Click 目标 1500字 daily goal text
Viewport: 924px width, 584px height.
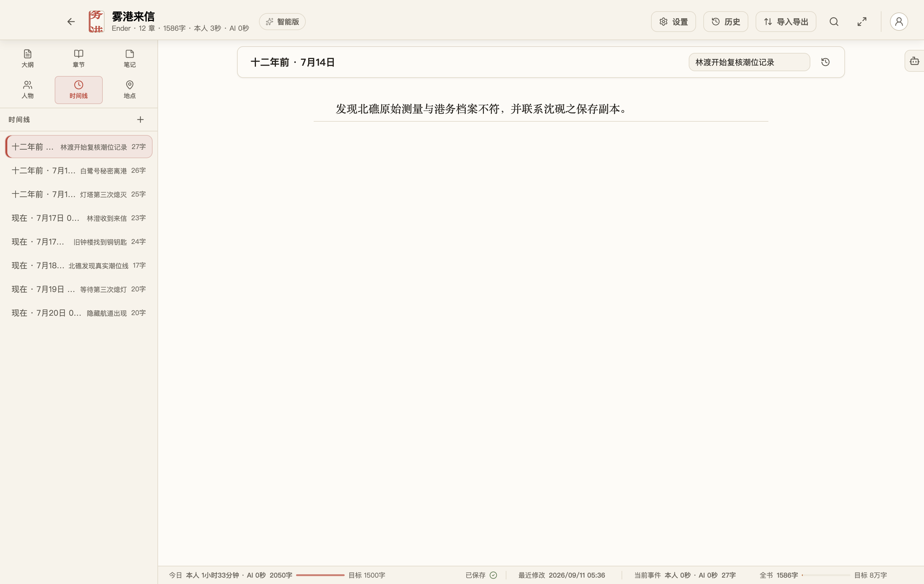[367, 575]
